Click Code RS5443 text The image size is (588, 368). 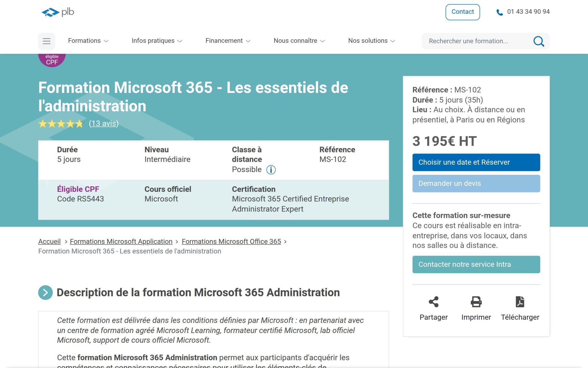tap(80, 199)
